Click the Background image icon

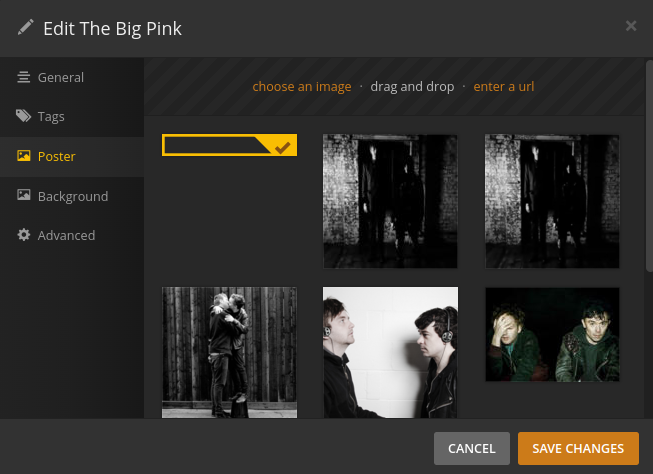point(24,195)
